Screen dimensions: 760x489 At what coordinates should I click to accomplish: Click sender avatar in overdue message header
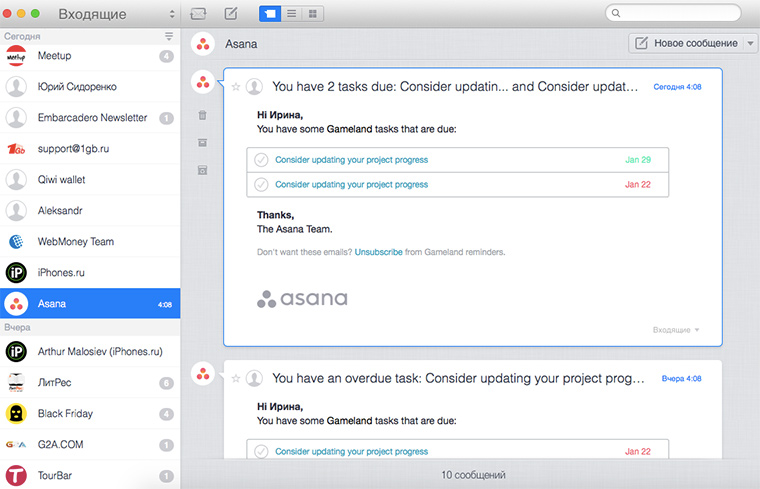[254, 378]
